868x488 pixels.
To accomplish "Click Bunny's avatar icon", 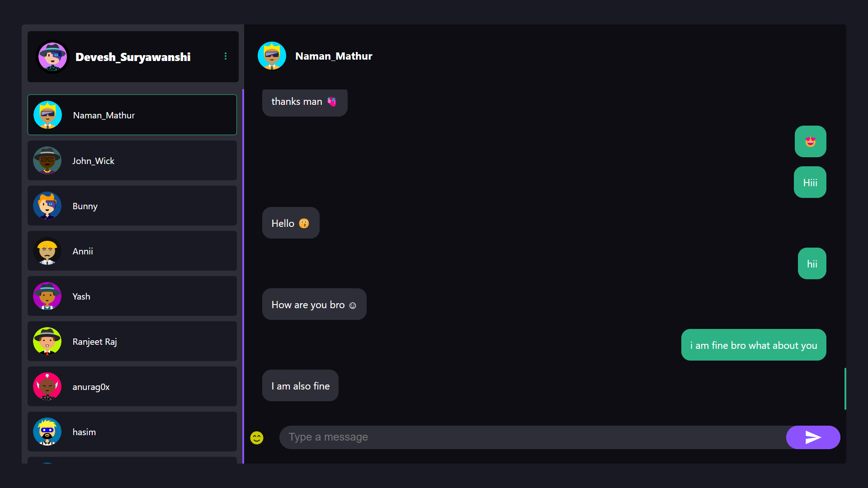I will pyautogui.click(x=47, y=206).
